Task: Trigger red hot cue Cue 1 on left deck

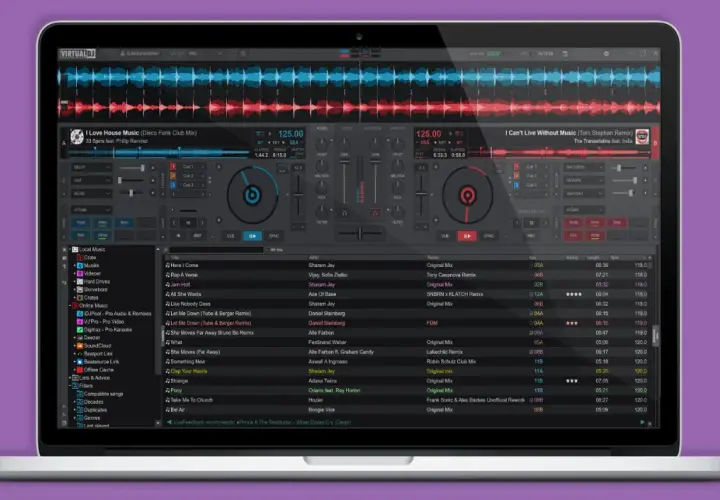Action: pos(173,167)
